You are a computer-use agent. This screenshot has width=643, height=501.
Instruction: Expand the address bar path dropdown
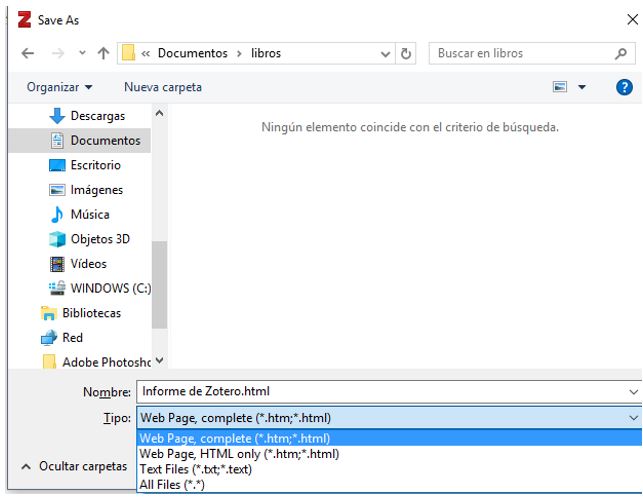[x=386, y=53]
